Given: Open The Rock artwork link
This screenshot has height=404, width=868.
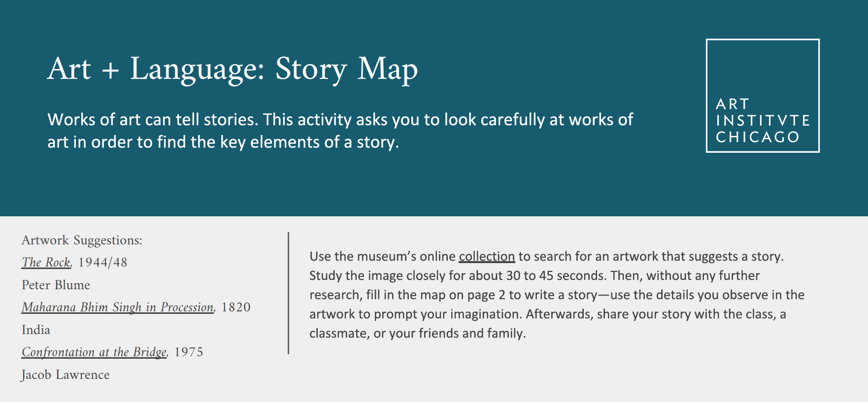Looking at the screenshot, I should (x=46, y=263).
